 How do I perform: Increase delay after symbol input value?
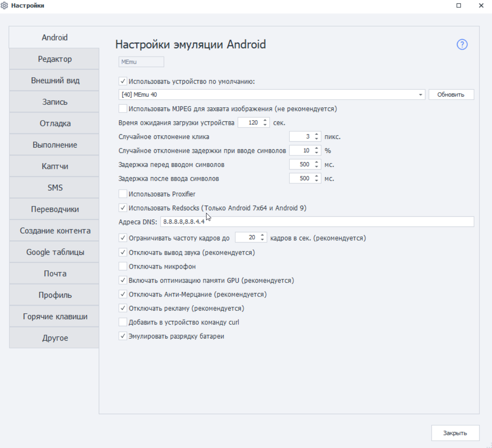click(x=316, y=176)
